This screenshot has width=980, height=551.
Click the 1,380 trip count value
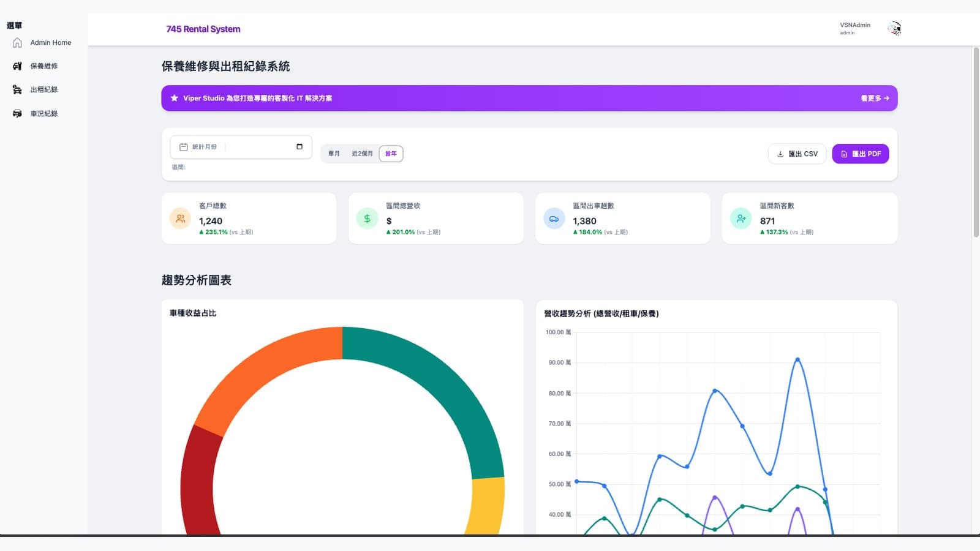(x=584, y=221)
